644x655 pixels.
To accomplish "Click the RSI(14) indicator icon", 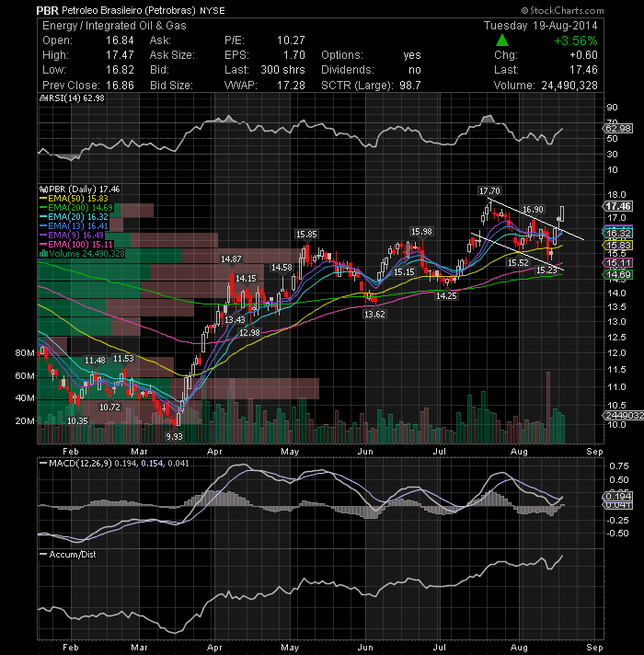I will tap(42, 98).
